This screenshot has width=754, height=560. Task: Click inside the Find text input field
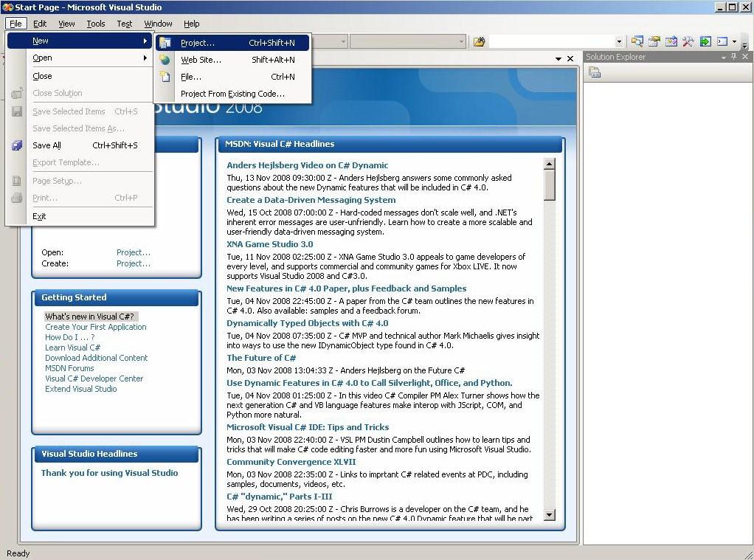coord(552,42)
